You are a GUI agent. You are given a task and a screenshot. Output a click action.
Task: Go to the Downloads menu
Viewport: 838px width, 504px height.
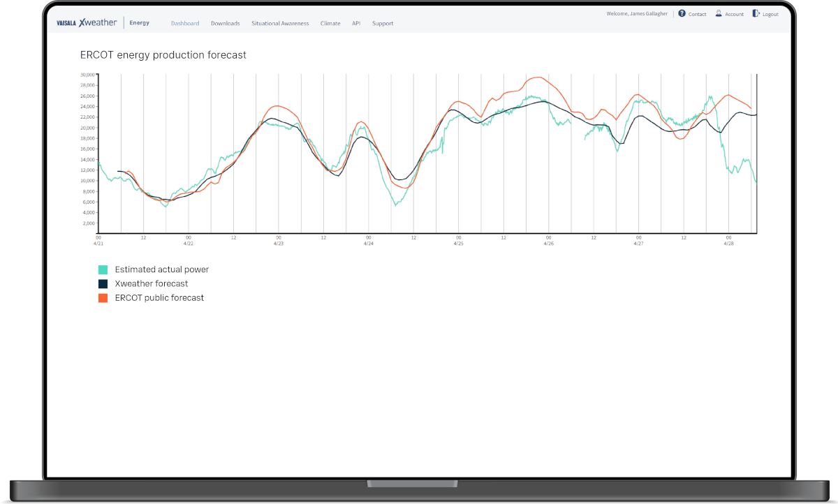tap(225, 23)
